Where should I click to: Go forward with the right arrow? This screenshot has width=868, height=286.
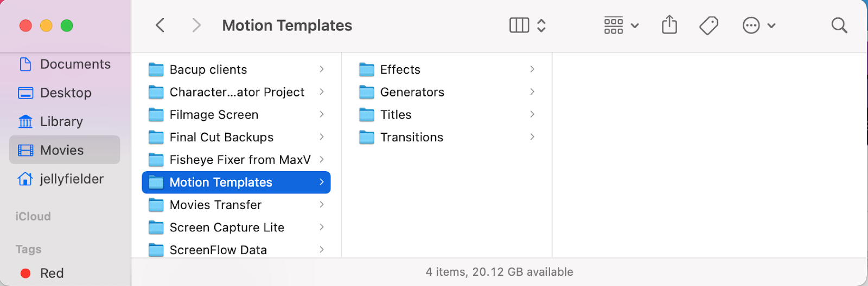tap(196, 25)
